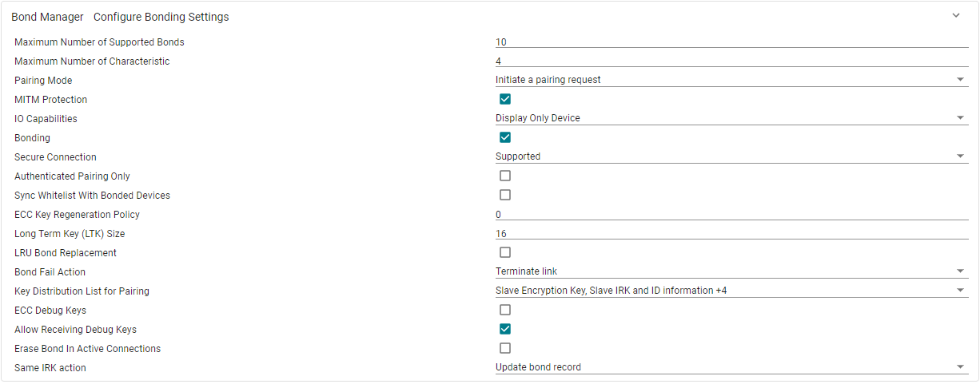The width and height of the screenshot is (980, 384).
Task: Uncheck the MITM Protection checkbox
Action: pos(505,100)
